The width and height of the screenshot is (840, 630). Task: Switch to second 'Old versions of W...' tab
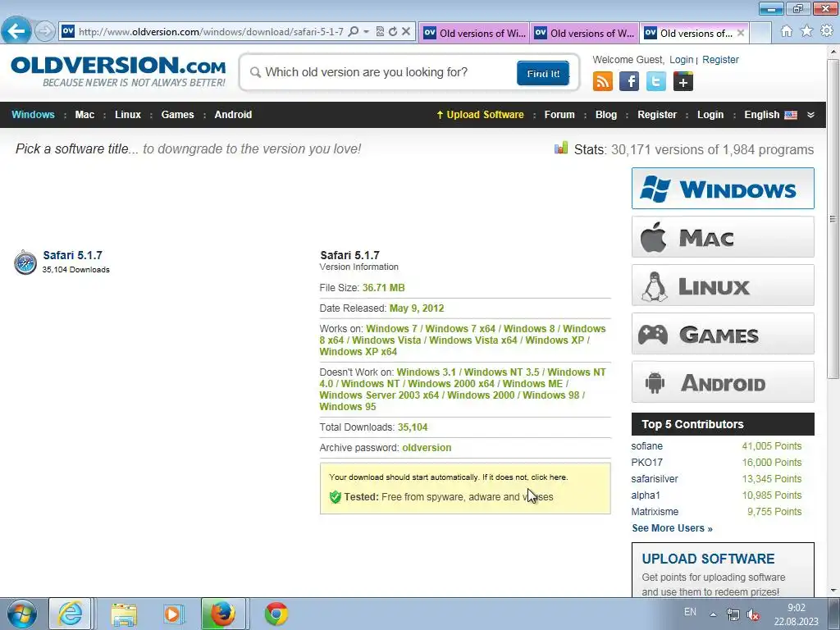(584, 33)
